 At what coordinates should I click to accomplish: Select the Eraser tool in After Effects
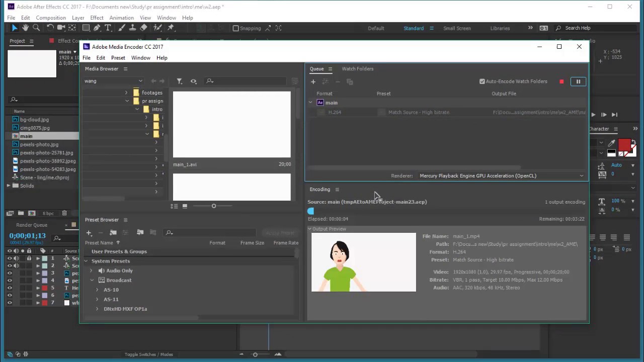[x=143, y=28]
